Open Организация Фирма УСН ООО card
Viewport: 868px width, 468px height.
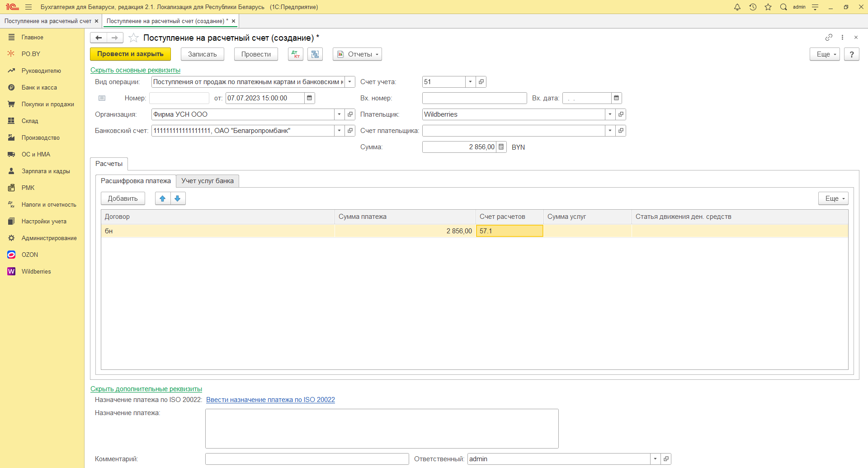click(350, 114)
